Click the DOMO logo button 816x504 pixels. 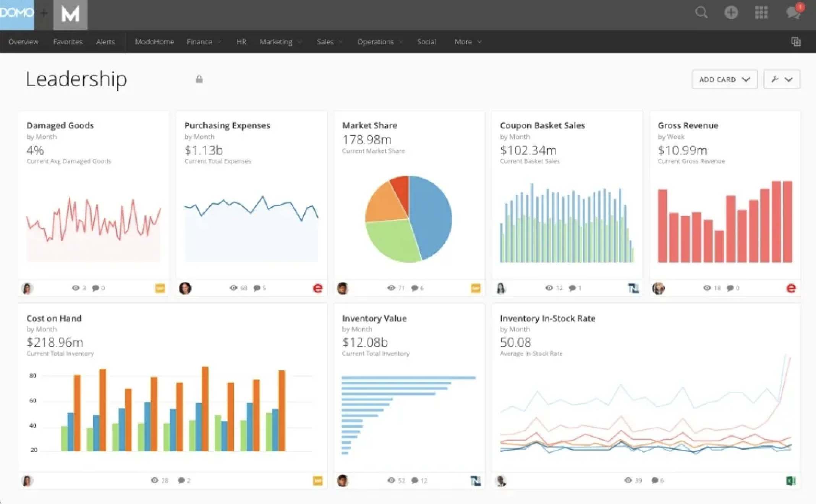[x=17, y=15]
